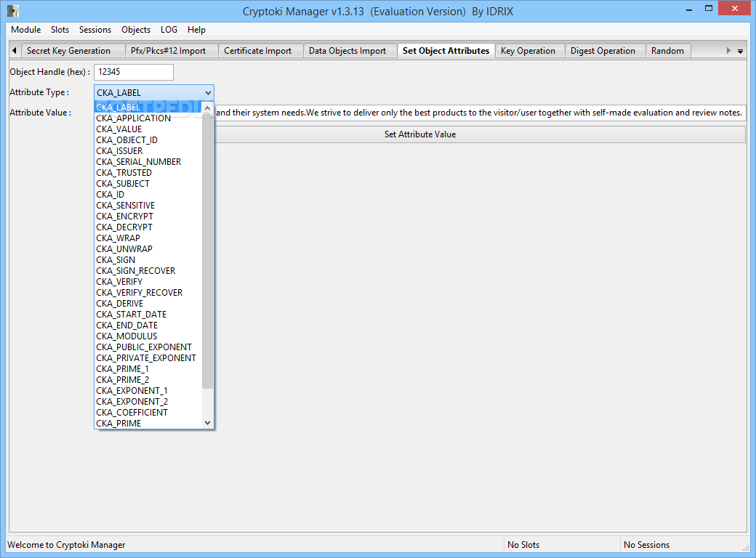This screenshot has width=756, height=558.
Task: Click the right tab-scroll arrow
Action: 728,51
